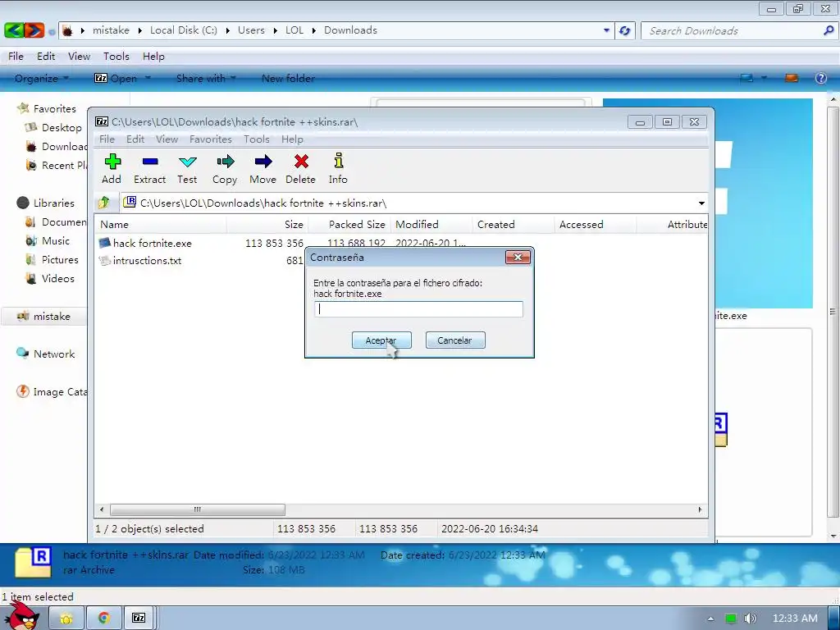The width and height of the screenshot is (840, 630).
Task: Select the Copy tool in 7-Zip
Action: pos(225,162)
